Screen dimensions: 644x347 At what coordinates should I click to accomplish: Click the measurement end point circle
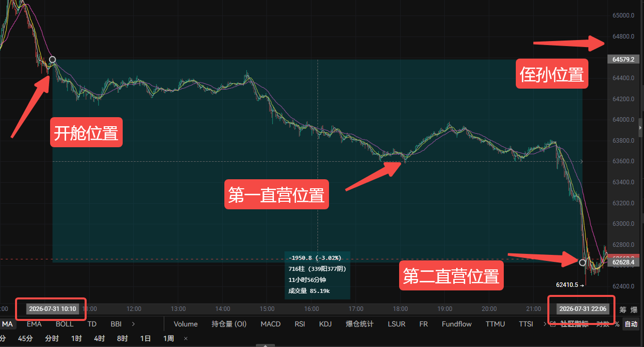[582, 262]
